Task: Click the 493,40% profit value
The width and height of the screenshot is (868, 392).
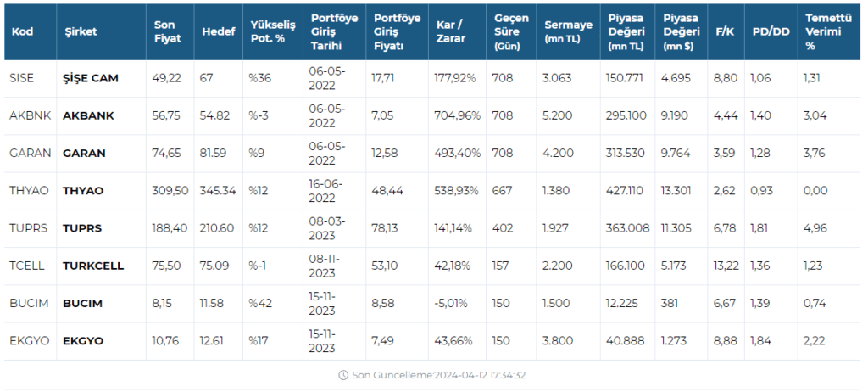Action: (457, 154)
